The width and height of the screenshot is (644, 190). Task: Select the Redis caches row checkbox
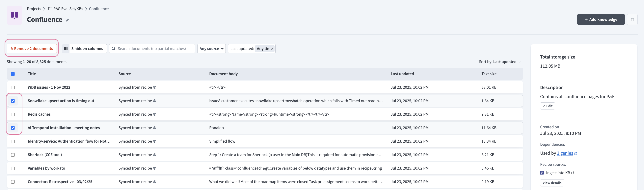click(13, 114)
